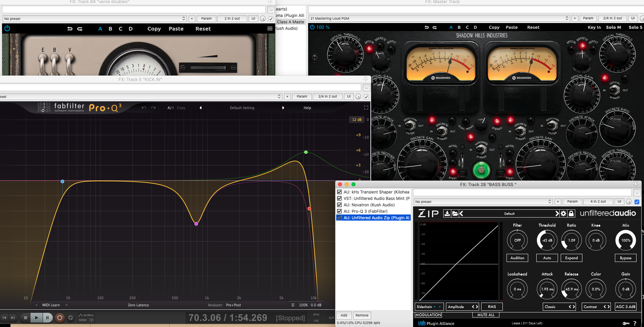644x327 pixels.
Task: Open the GLOBAL automation mode dropdown
Action: 91,320
